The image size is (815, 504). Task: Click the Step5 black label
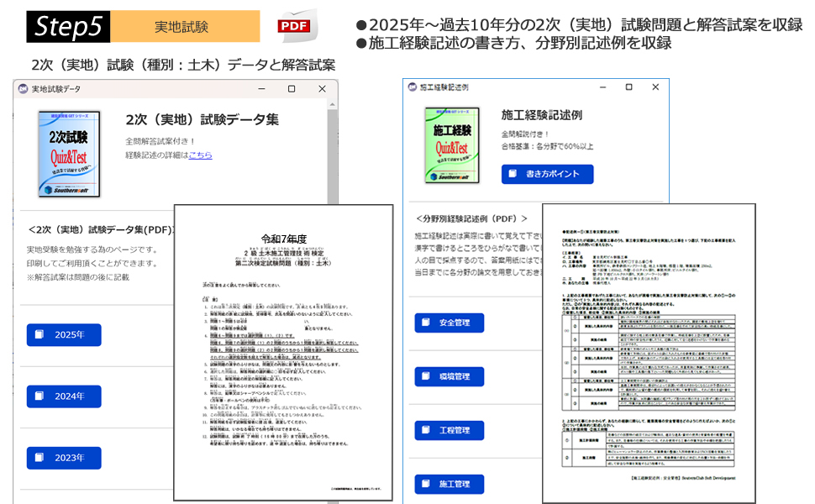pos(68,27)
